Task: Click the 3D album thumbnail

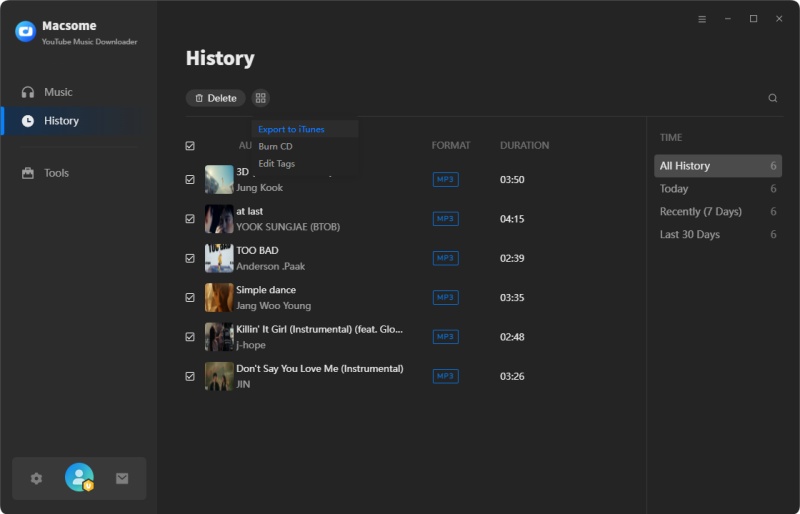Action: (x=219, y=180)
